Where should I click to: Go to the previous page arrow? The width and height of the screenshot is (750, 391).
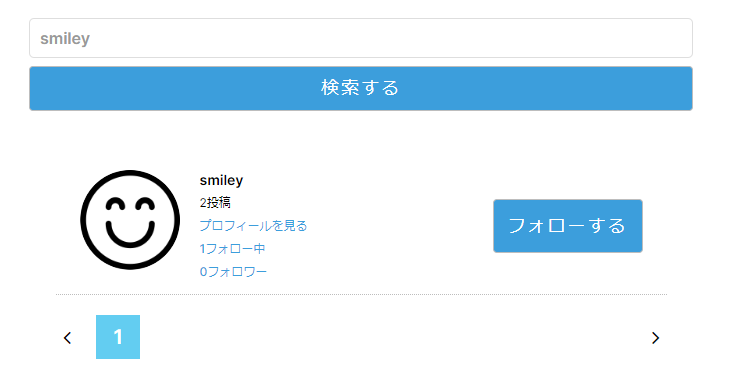(67, 338)
